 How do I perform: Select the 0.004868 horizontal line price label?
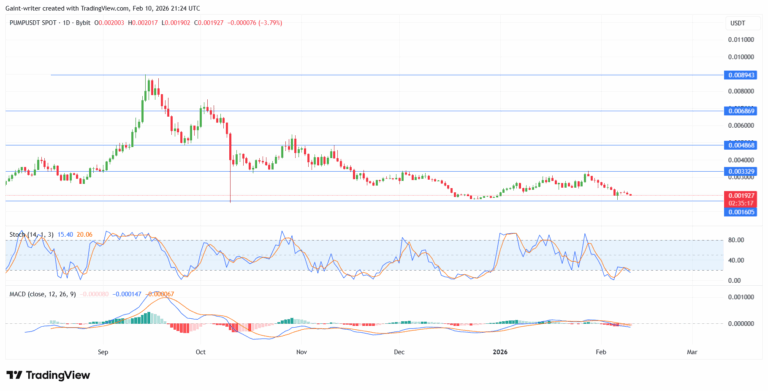click(740, 146)
